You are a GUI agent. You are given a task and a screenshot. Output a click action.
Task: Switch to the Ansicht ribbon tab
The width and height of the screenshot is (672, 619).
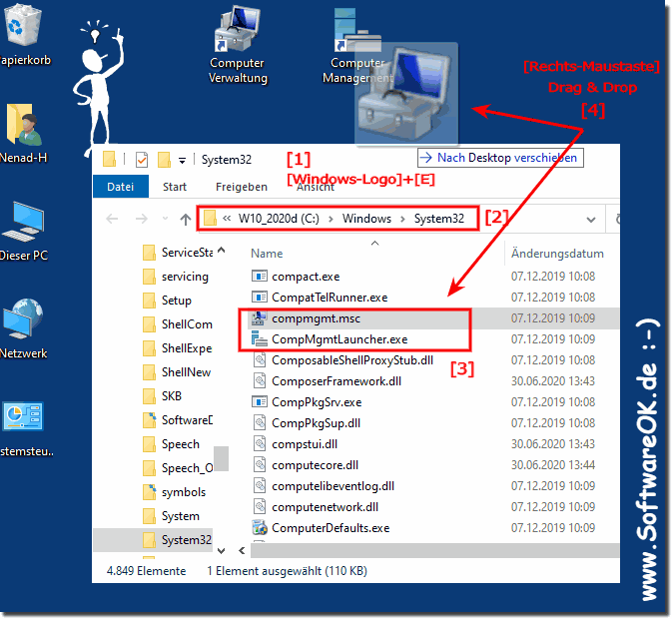pyautogui.click(x=316, y=188)
